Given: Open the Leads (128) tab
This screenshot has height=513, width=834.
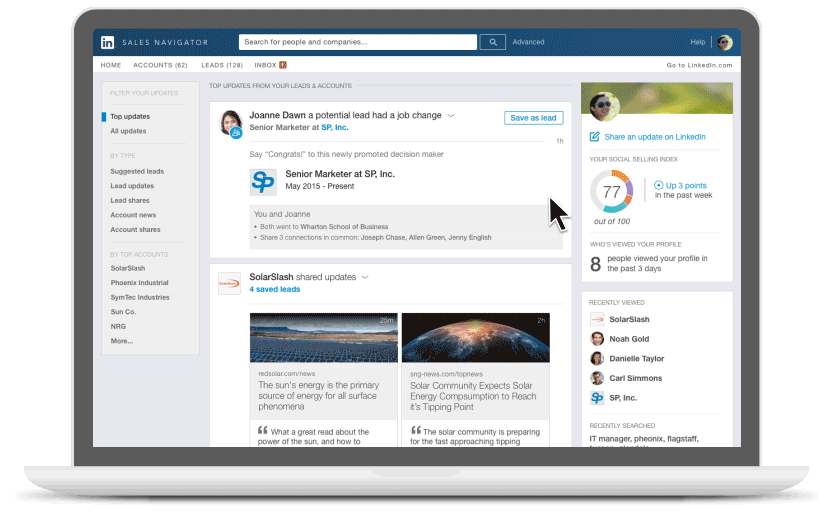Looking at the screenshot, I should [x=222, y=65].
